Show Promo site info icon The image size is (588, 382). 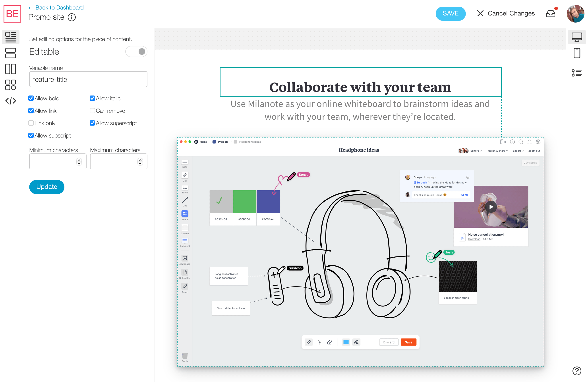pyautogui.click(x=72, y=17)
